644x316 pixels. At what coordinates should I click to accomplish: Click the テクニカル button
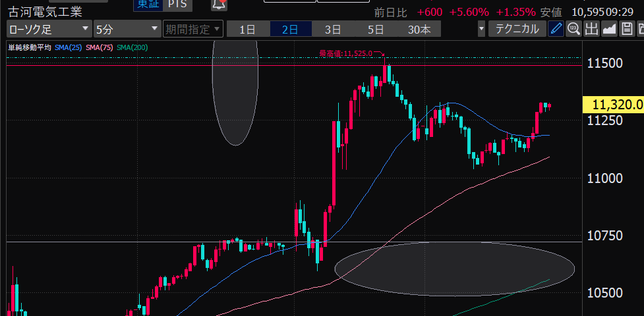517,29
